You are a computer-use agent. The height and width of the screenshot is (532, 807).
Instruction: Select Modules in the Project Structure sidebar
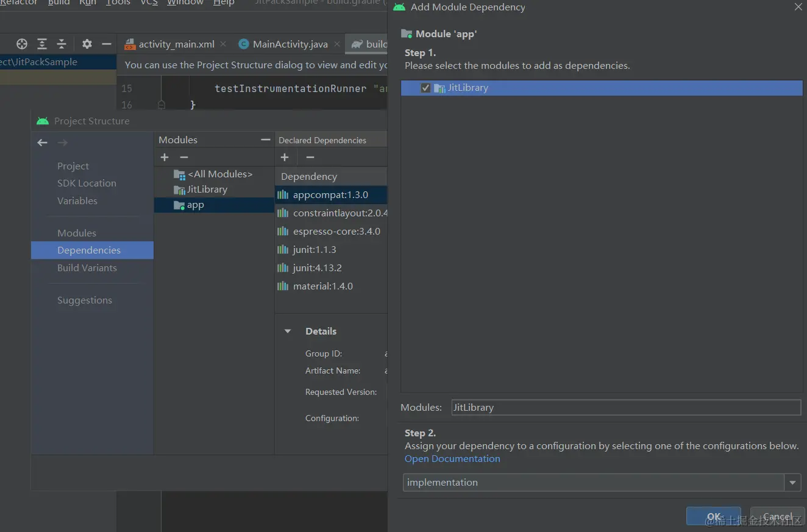tap(77, 233)
